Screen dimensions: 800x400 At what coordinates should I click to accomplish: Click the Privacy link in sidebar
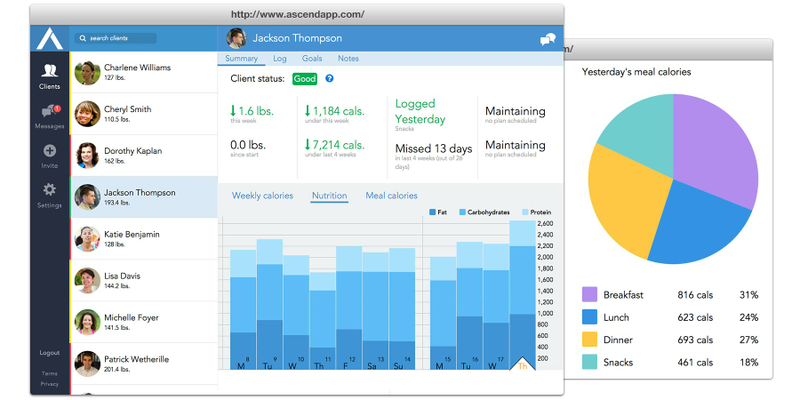coord(49,383)
